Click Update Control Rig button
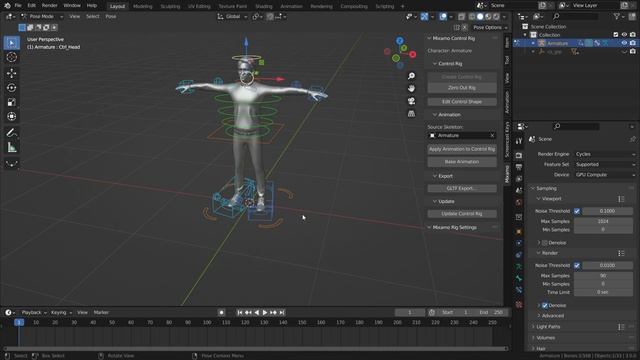Viewport: 640px width, 360px height. [462, 214]
